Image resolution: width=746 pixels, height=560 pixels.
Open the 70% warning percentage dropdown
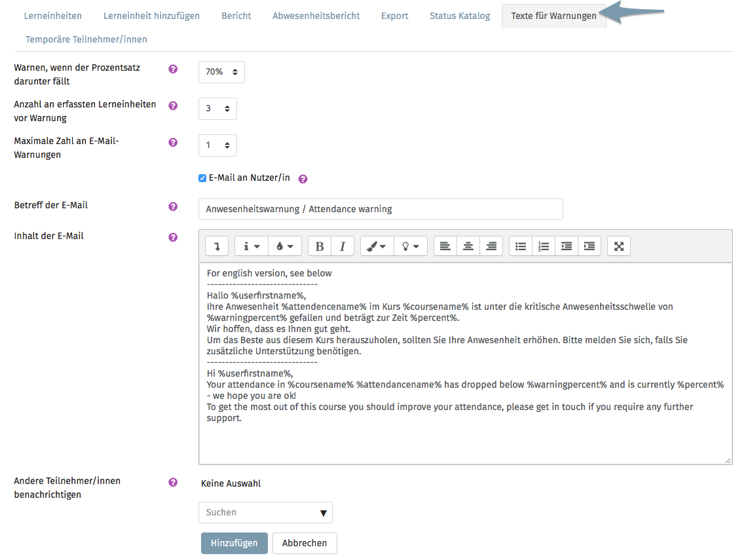pos(221,72)
